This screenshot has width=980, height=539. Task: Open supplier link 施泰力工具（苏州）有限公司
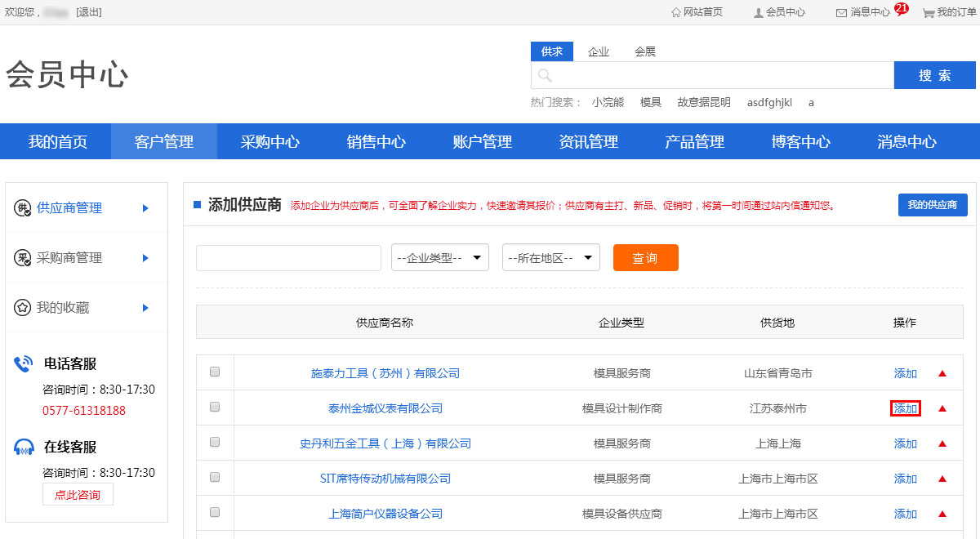point(385,373)
